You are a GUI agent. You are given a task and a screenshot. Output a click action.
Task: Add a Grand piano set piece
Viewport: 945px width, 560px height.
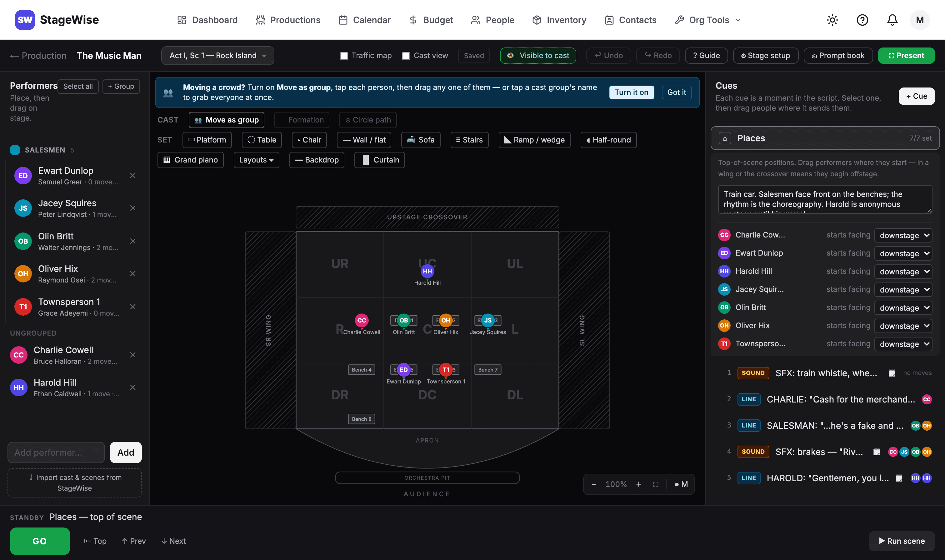(191, 160)
